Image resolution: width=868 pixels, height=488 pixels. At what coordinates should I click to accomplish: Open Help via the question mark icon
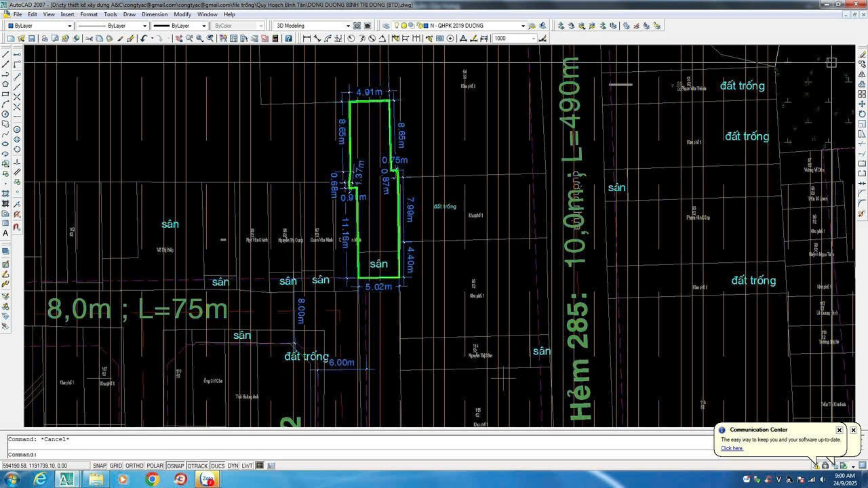point(288,39)
